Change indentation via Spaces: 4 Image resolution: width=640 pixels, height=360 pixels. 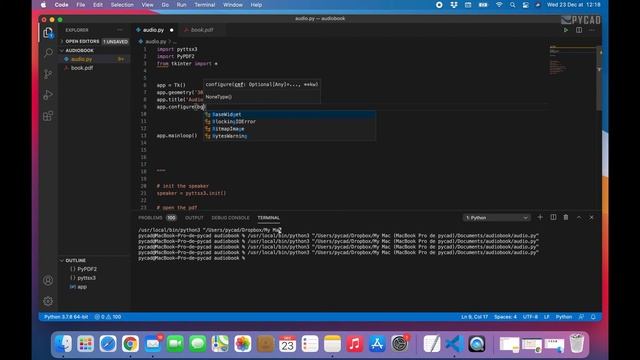[505, 317]
